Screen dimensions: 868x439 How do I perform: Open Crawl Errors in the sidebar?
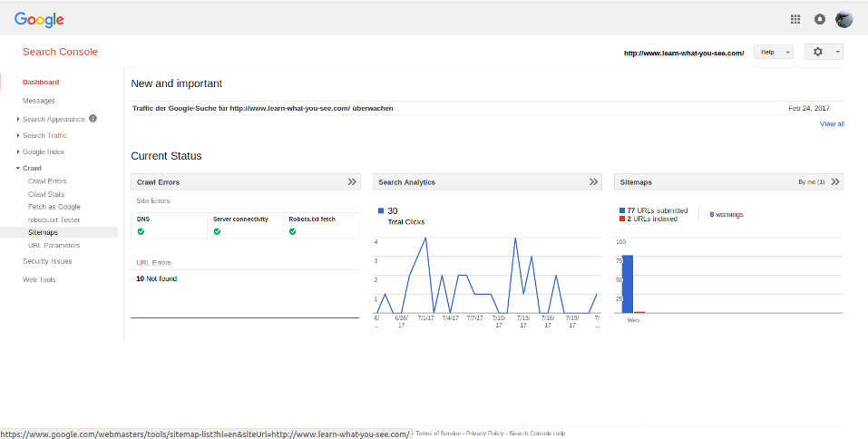[x=47, y=181]
